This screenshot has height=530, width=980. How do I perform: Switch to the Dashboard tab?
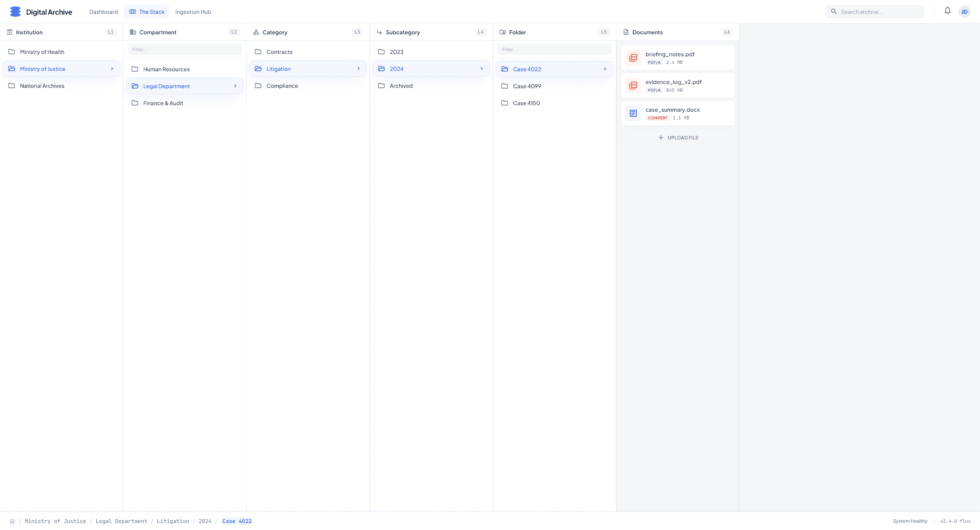click(x=103, y=12)
